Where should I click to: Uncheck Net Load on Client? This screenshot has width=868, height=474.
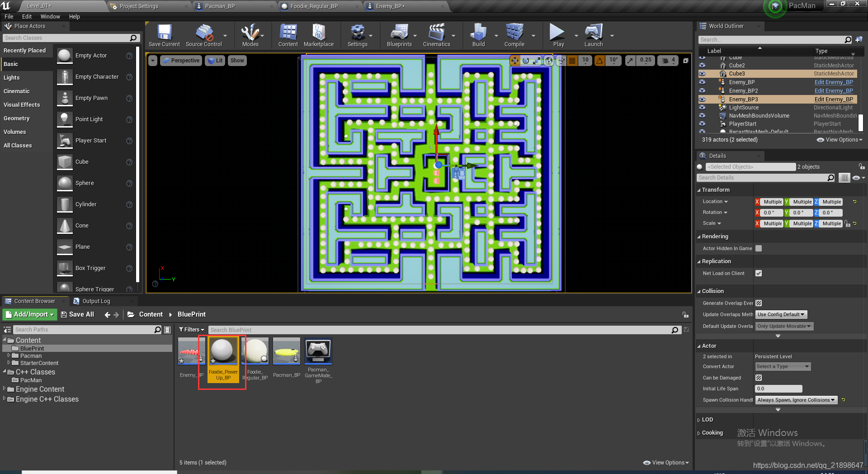pos(759,273)
